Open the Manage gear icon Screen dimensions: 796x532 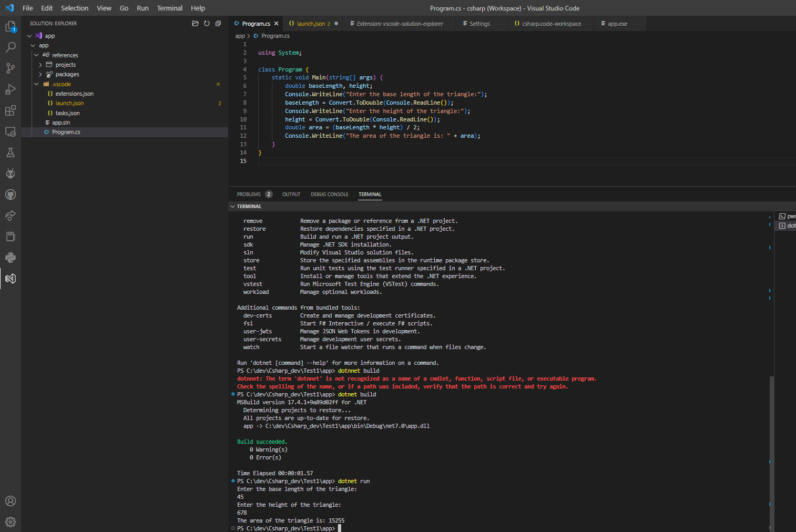[x=11, y=522]
